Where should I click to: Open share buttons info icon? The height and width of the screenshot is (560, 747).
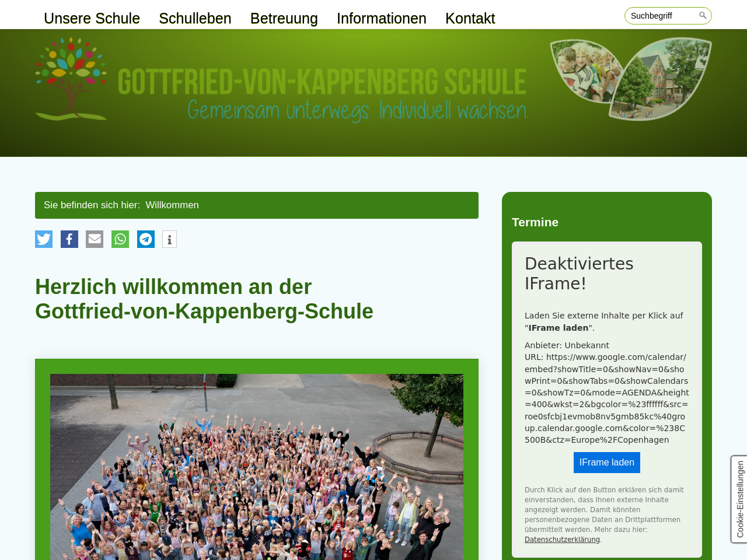point(169,240)
